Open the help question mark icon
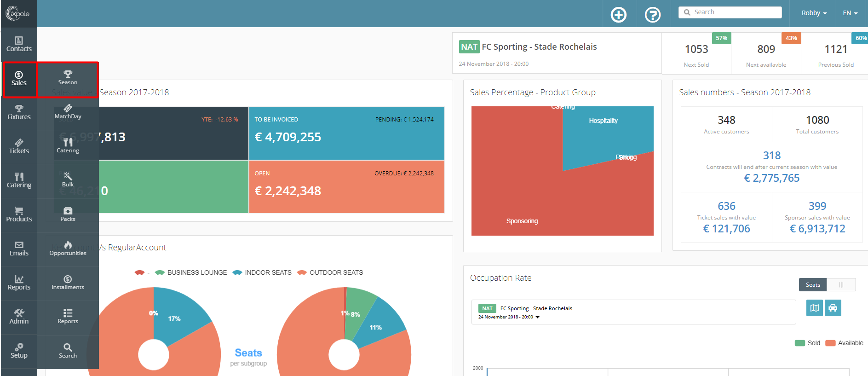 653,15
